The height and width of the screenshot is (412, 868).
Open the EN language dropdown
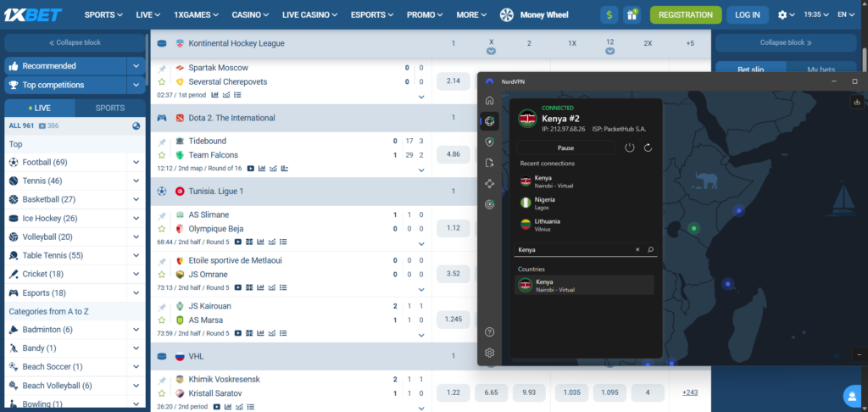click(x=846, y=15)
